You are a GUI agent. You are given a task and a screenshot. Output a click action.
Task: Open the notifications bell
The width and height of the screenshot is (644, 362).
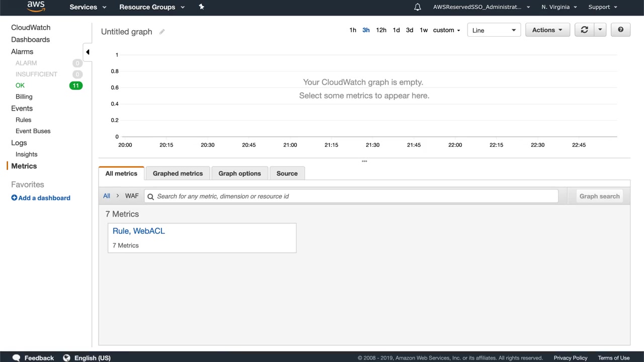(x=417, y=7)
